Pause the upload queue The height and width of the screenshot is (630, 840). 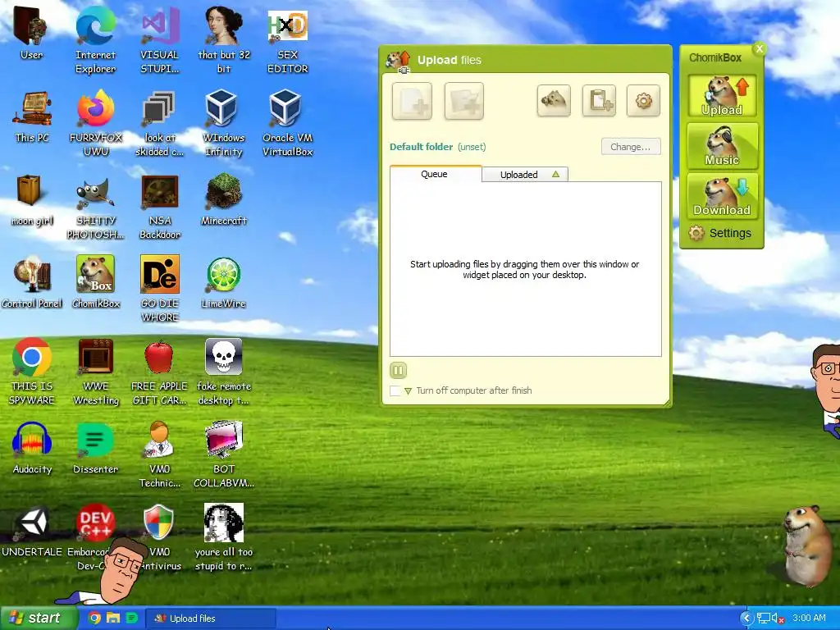[398, 370]
